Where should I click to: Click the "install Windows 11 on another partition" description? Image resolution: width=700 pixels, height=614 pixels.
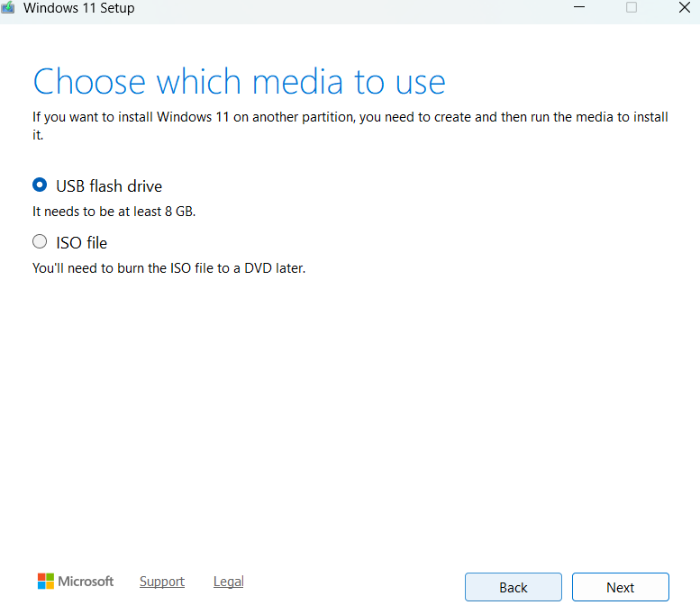[350, 125]
